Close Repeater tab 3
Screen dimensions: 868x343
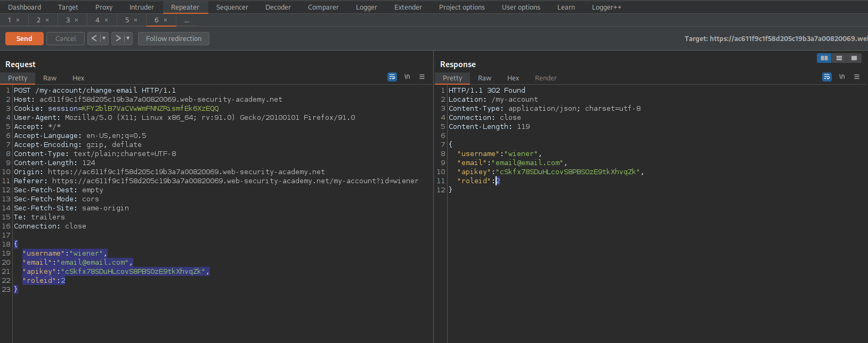[76, 20]
